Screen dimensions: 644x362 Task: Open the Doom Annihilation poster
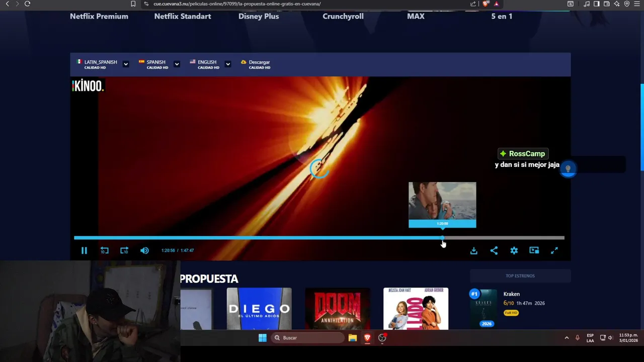pyautogui.click(x=338, y=309)
